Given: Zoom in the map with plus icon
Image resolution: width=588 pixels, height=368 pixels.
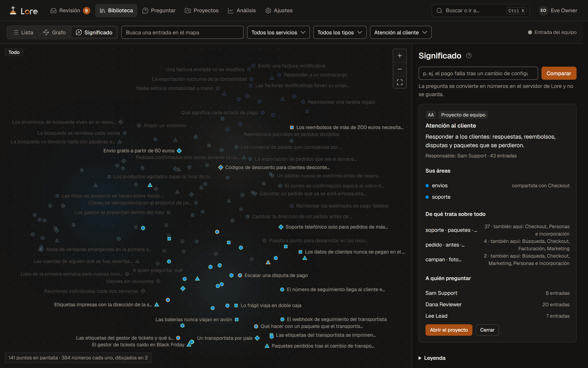Looking at the screenshot, I should pos(400,56).
